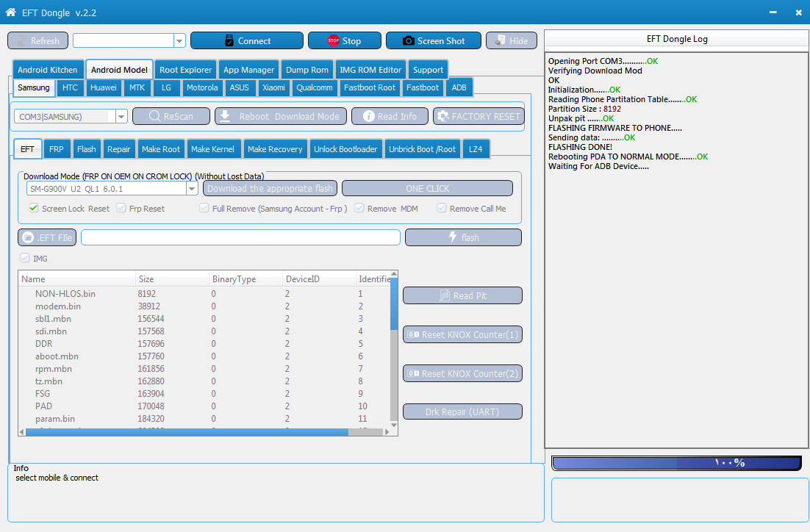
Task: Click the 100% progress bar
Action: [x=676, y=463]
